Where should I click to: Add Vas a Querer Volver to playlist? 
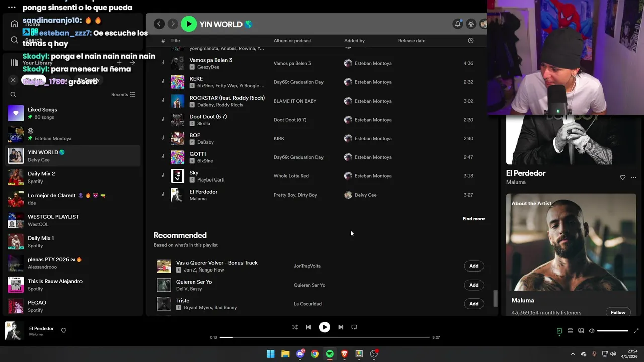coord(474,266)
